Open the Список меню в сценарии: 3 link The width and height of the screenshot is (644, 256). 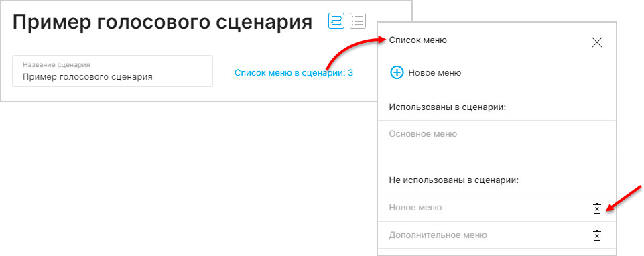point(294,73)
